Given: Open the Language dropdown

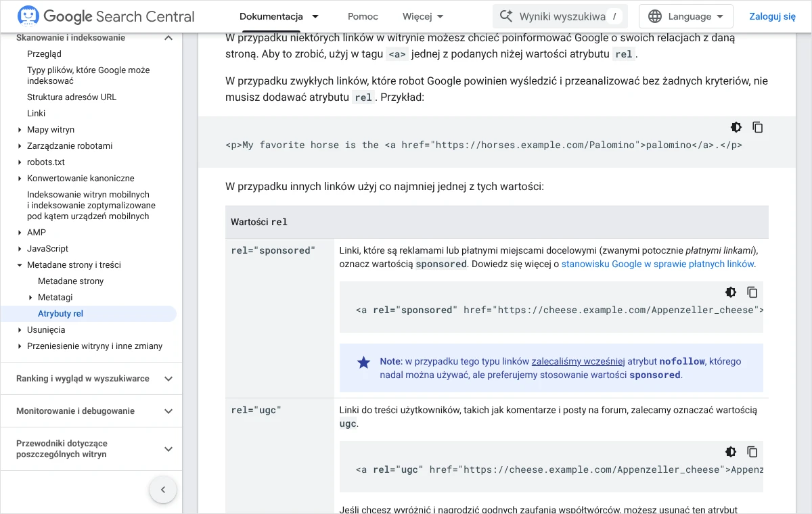Looking at the screenshot, I should (x=686, y=16).
